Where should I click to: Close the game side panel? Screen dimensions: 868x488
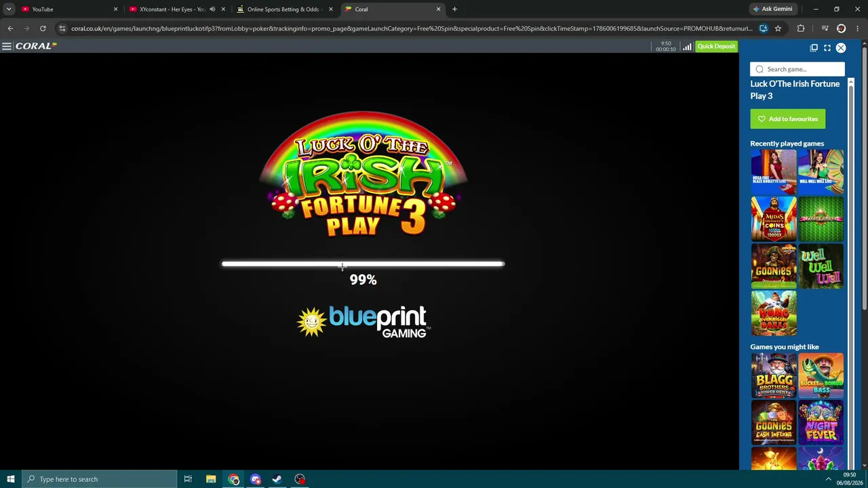tap(841, 47)
